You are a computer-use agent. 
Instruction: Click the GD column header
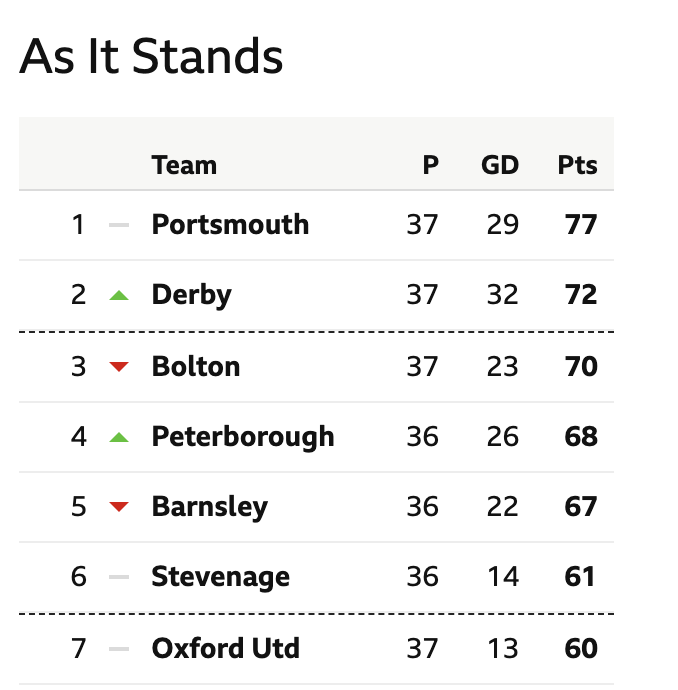[x=500, y=165]
